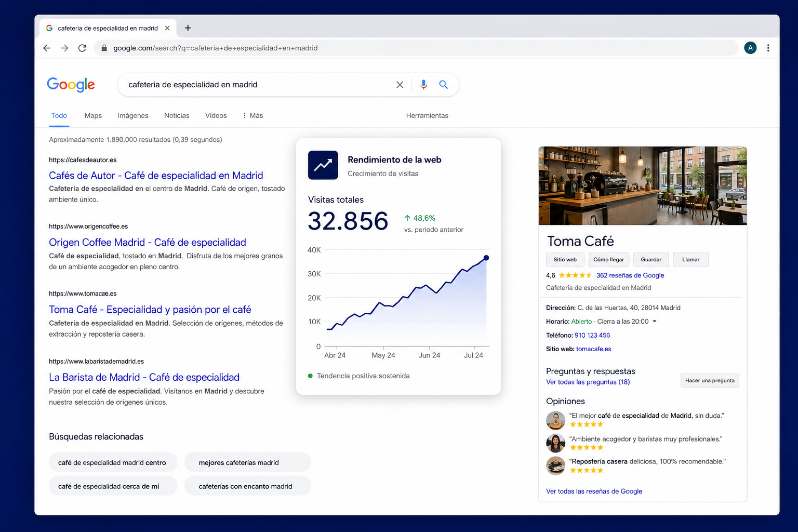Clear the search box text
Viewport: 798px width, 532px height.
click(x=400, y=85)
